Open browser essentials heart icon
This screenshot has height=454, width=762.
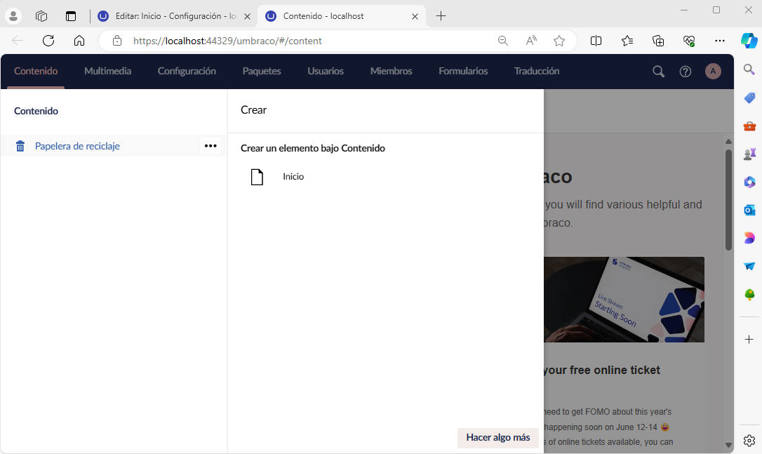click(689, 41)
